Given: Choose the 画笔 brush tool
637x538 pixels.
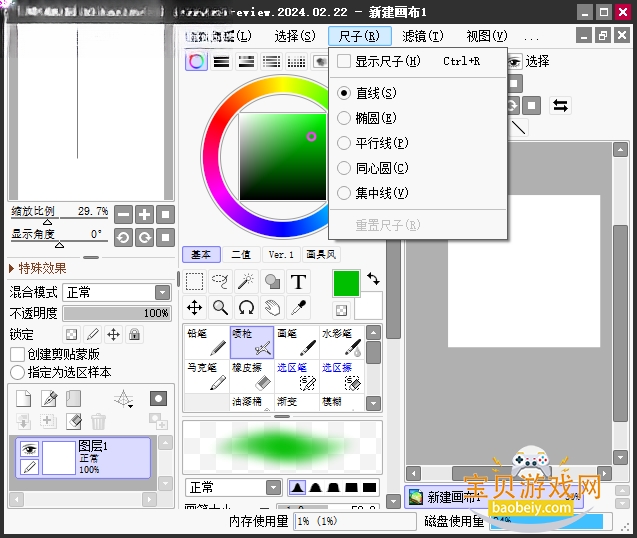Looking at the screenshot, I should tap(297, 342).
